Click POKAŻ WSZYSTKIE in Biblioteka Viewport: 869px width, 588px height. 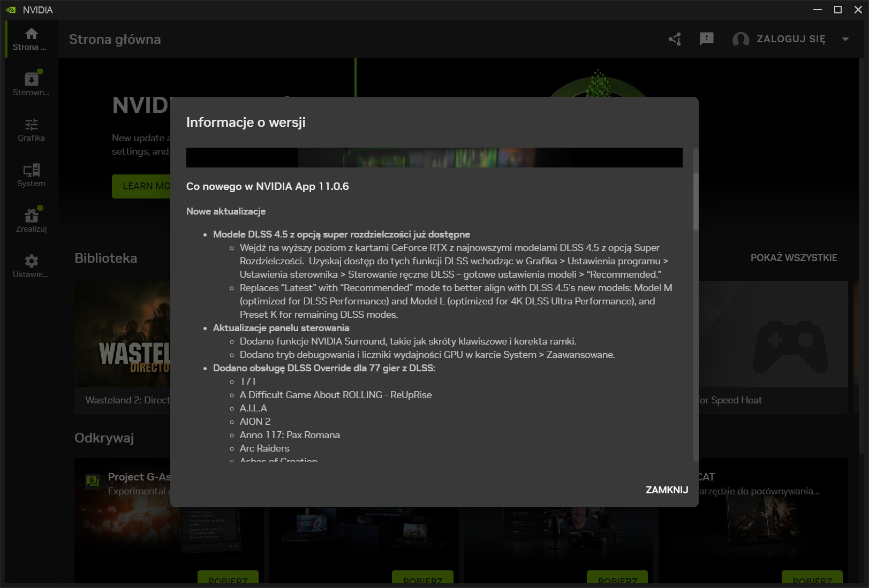[794, 258]
